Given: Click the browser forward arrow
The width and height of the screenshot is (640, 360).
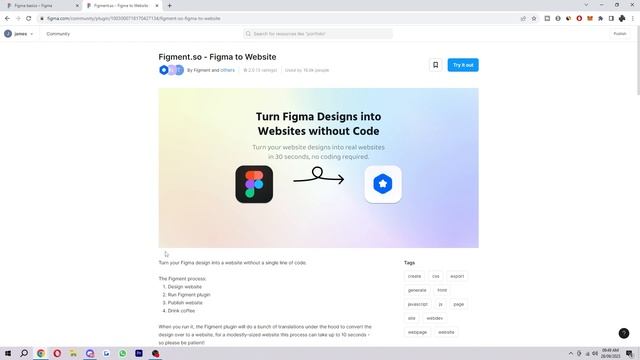Looking at the screenshot, I should [18, 18].
